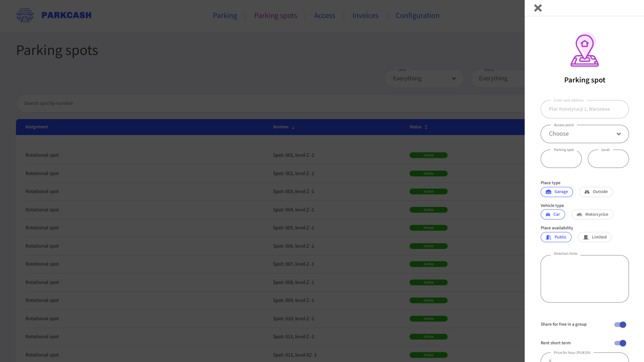
Task: Open the Parking nav link
Action: tap(225, 15)
